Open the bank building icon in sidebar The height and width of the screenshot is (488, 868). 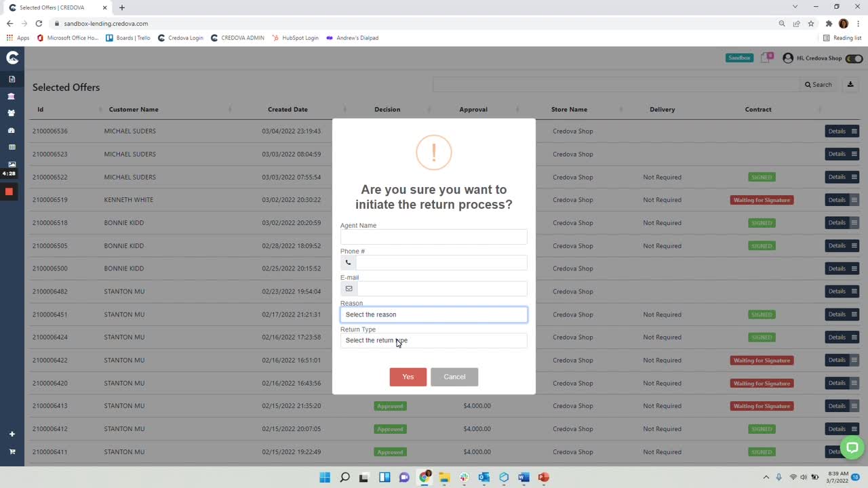12,96
